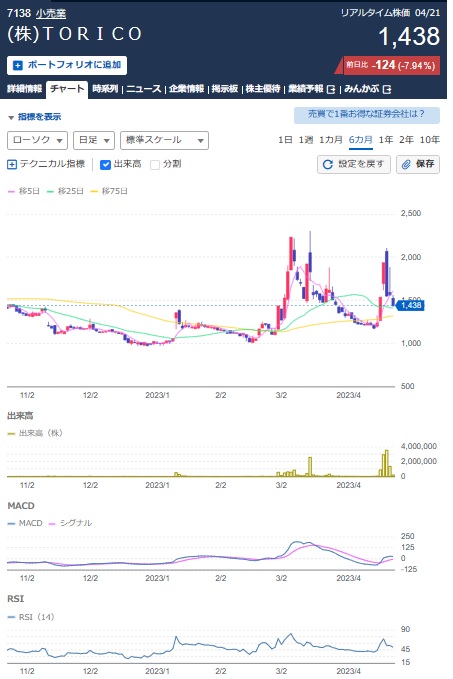Click the tallest volume bar in April

386,463
